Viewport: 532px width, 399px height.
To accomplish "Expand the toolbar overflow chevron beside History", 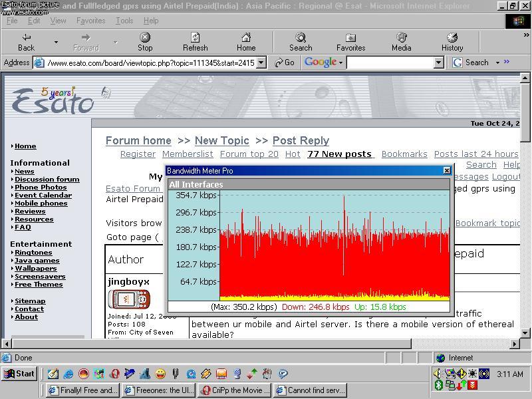I will coord(526,35).
